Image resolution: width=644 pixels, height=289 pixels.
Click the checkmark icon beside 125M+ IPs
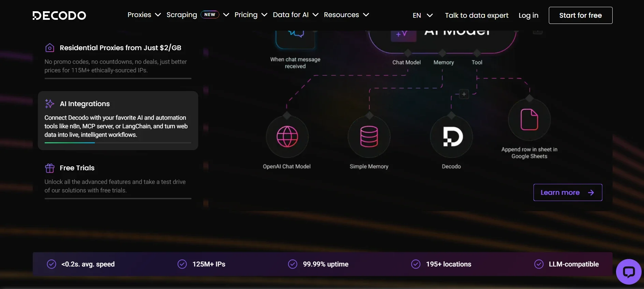(x=182, y=264)
